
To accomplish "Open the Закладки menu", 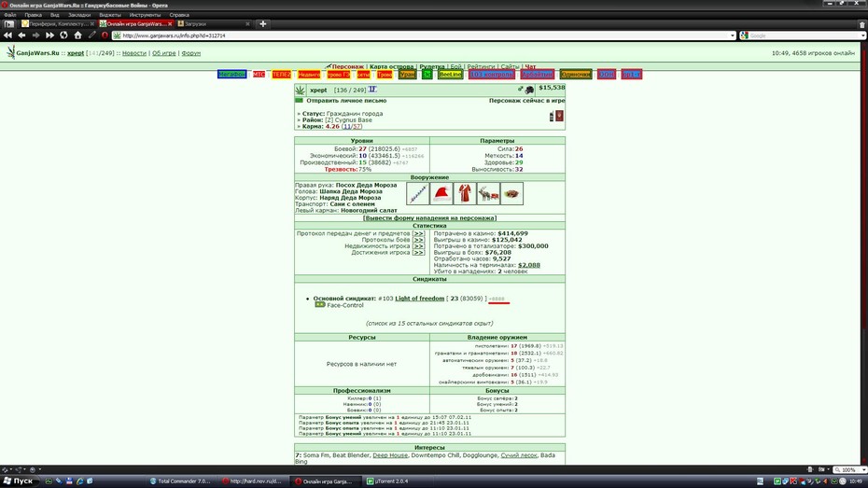I will coord(79,15).
